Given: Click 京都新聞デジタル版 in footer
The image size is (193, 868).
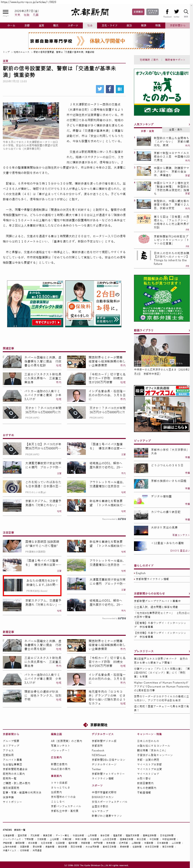Looking at the screenshot, I should coord(104,741).
